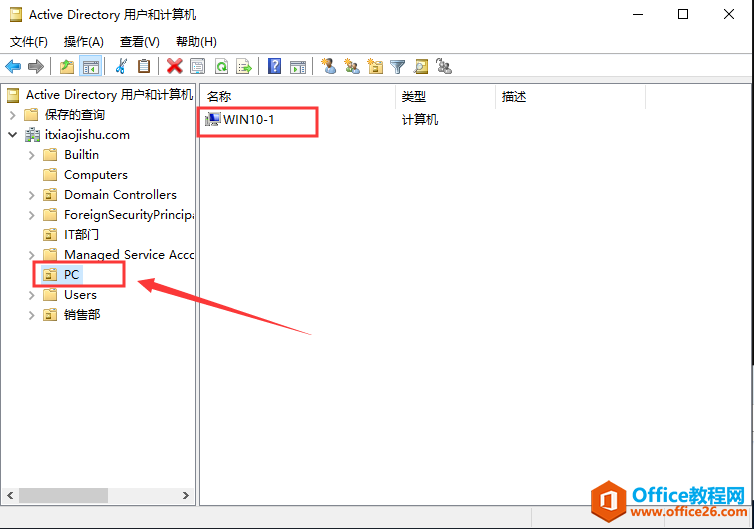Select the Users tree item
Screen dimensions: 754x529
[80, 295]
